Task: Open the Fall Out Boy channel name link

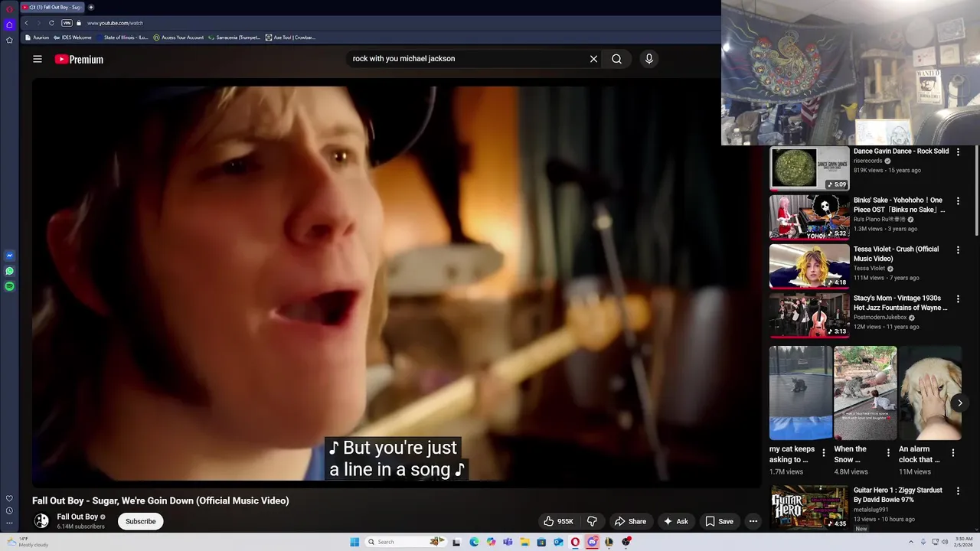Action: [x=77, y=517]
